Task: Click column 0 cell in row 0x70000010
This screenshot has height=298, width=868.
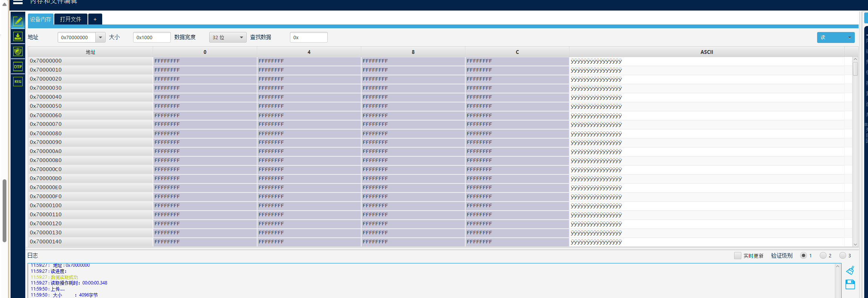Action: click(205, 70)
